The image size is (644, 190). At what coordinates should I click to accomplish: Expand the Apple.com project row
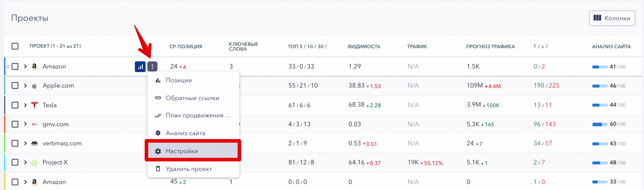click(25, 85)
